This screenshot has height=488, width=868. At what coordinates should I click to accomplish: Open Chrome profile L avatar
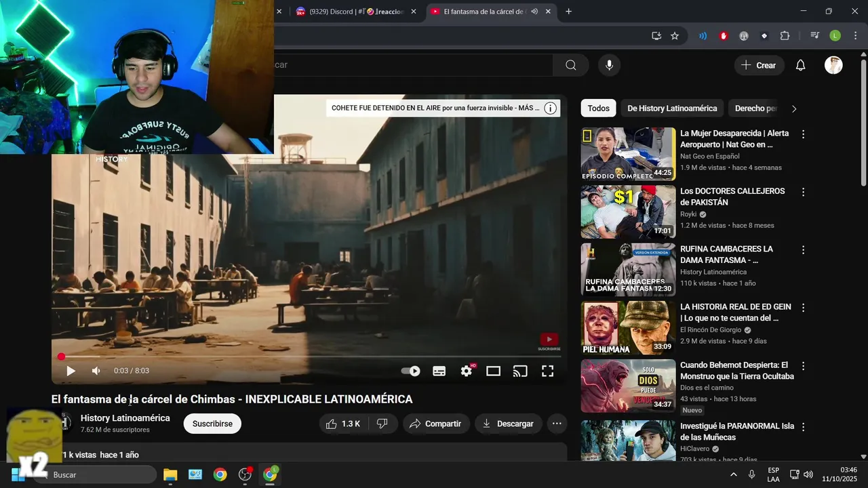tap(835, 36)
